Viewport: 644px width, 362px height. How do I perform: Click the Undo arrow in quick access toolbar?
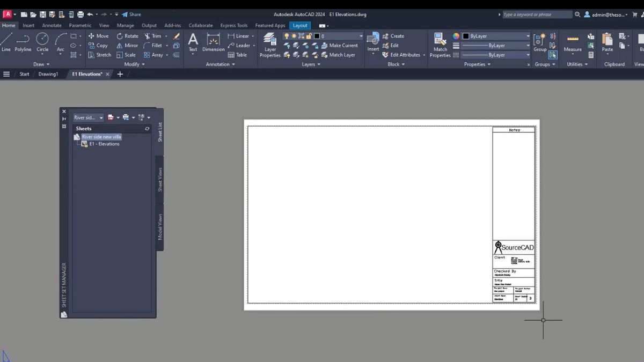[90, 14]
